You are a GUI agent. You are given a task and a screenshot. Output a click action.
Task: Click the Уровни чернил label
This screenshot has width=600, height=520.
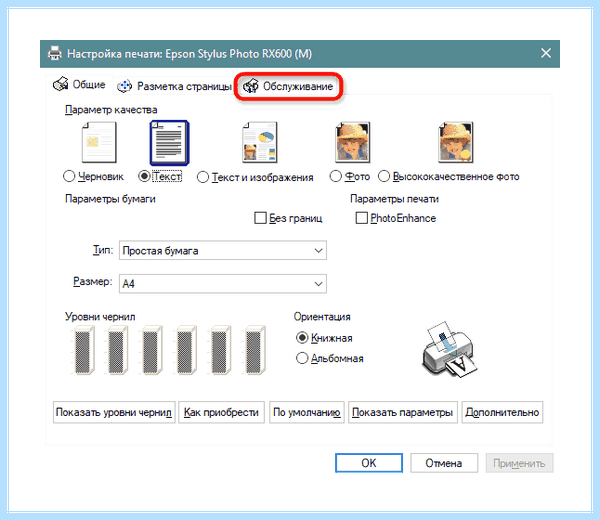click(x=100, y=317)
